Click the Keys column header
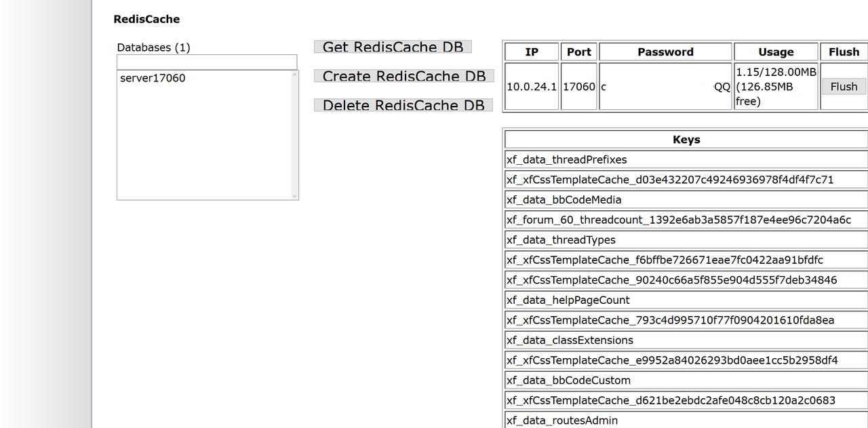 point(686,139)
